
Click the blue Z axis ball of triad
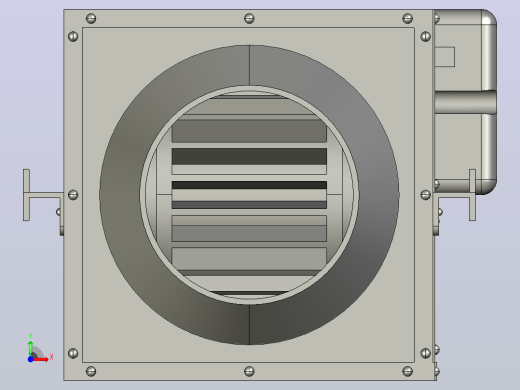30,359
